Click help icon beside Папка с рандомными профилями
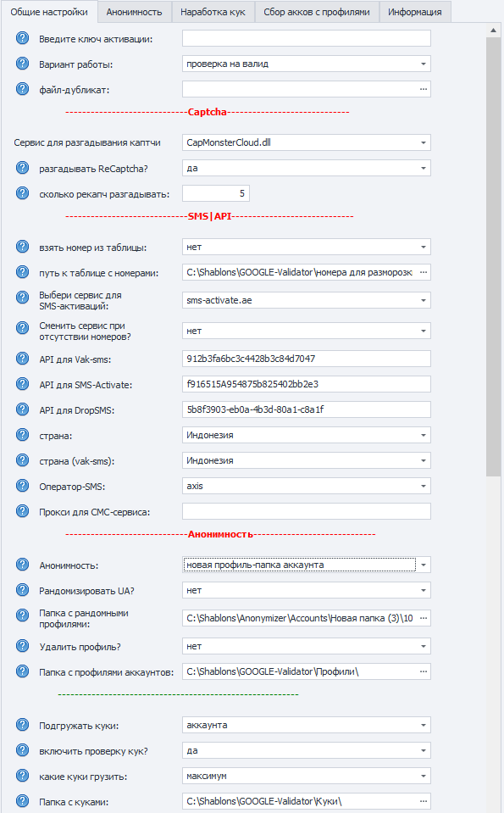This screenshot has height=813, width=504. coord(22,615)
